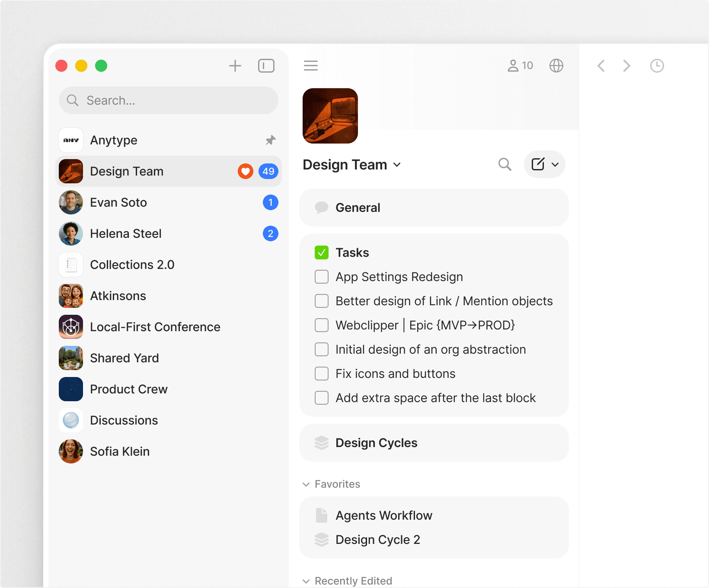The width and height of the screenshot is (709, 588).
Task: Check Add extra space after the last block
Action: pos(322,398)
